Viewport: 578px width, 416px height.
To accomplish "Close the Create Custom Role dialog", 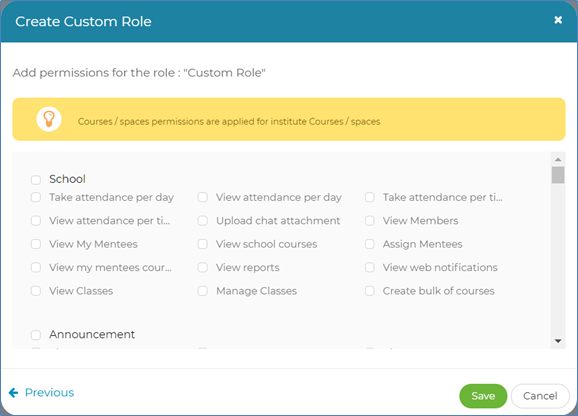I will [558, 20].
